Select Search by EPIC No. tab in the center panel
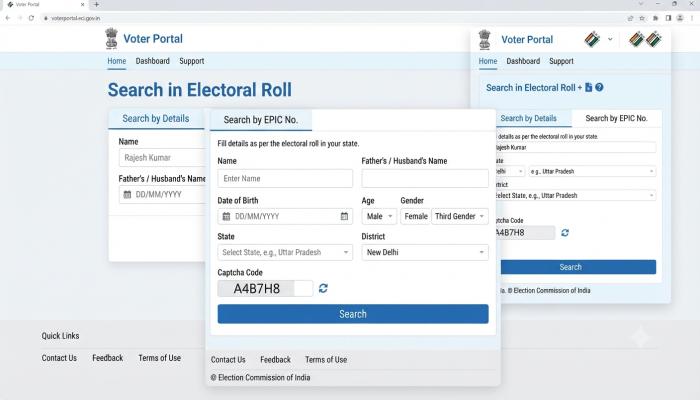Screen dimensions: 700x400 (x=261, y=120)
